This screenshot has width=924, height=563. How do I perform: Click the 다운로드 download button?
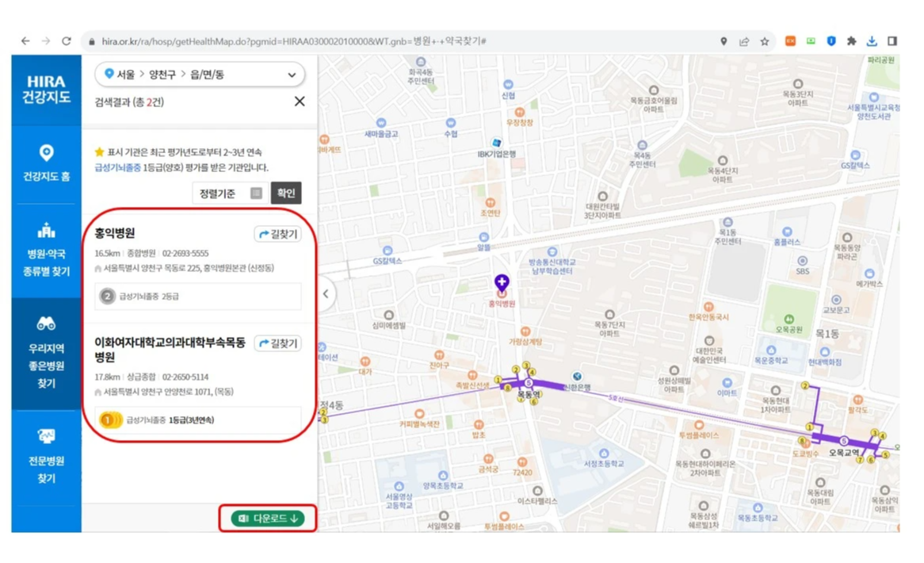click(268, 517)
